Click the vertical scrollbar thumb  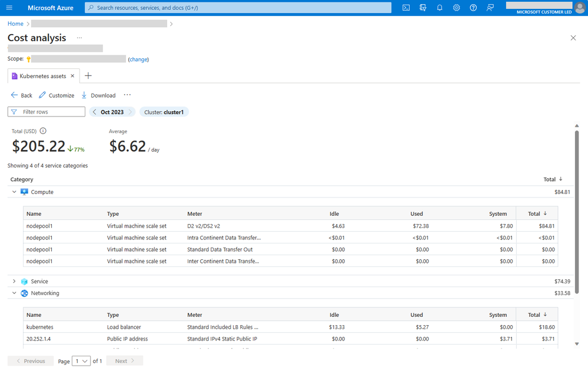click(x=577, y=212)
